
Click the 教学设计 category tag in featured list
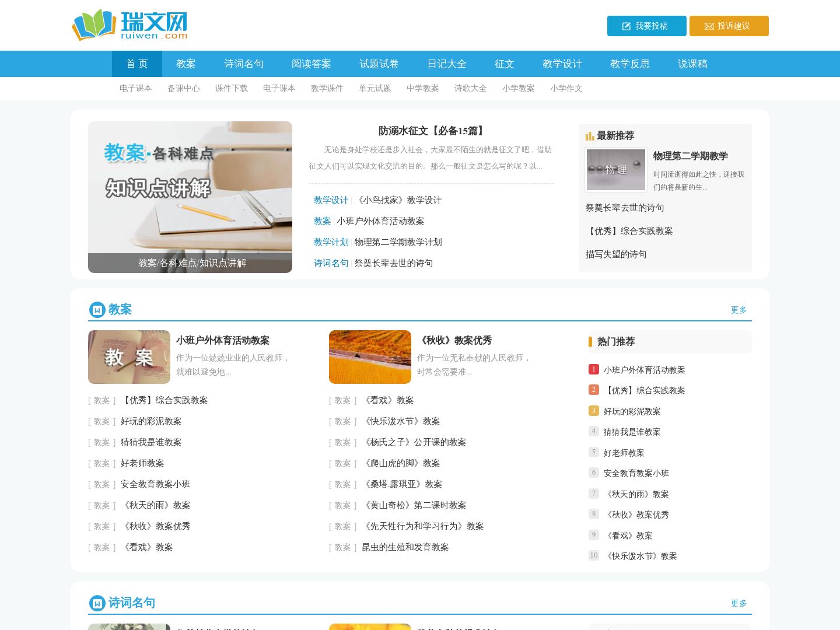tap(331, 200)
